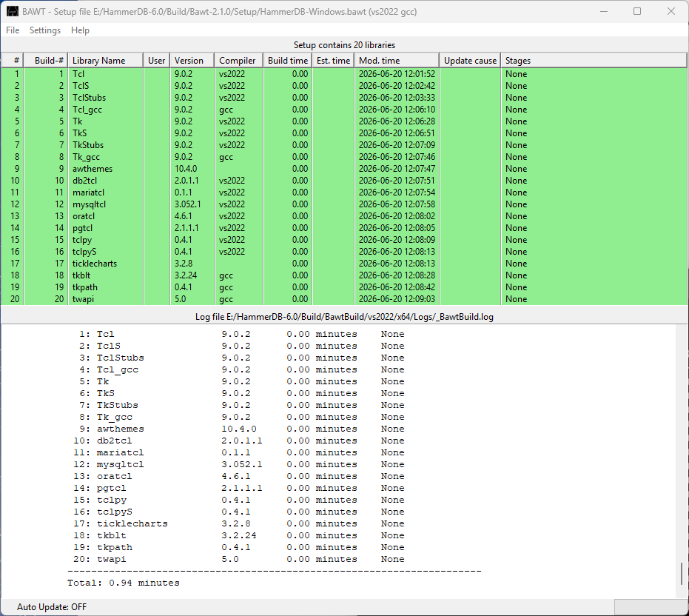Select the tkpath library row
This screenshot has height=616, width=689.
344,287
